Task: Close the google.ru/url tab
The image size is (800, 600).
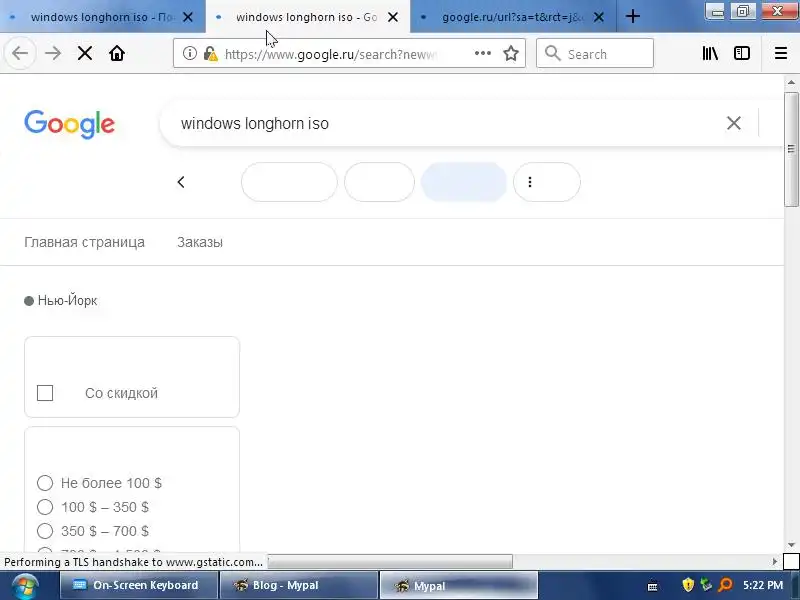Action: coord(599,17)
